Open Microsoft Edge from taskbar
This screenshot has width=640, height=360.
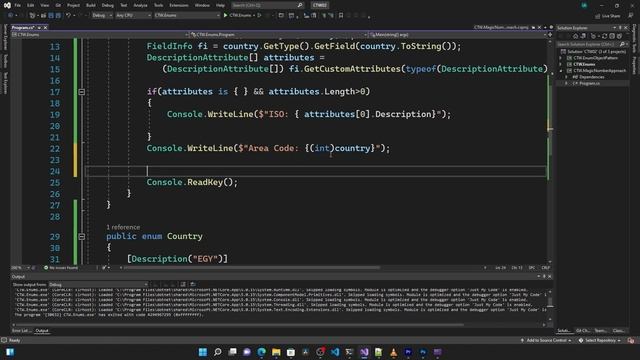[x=262, y=352]
